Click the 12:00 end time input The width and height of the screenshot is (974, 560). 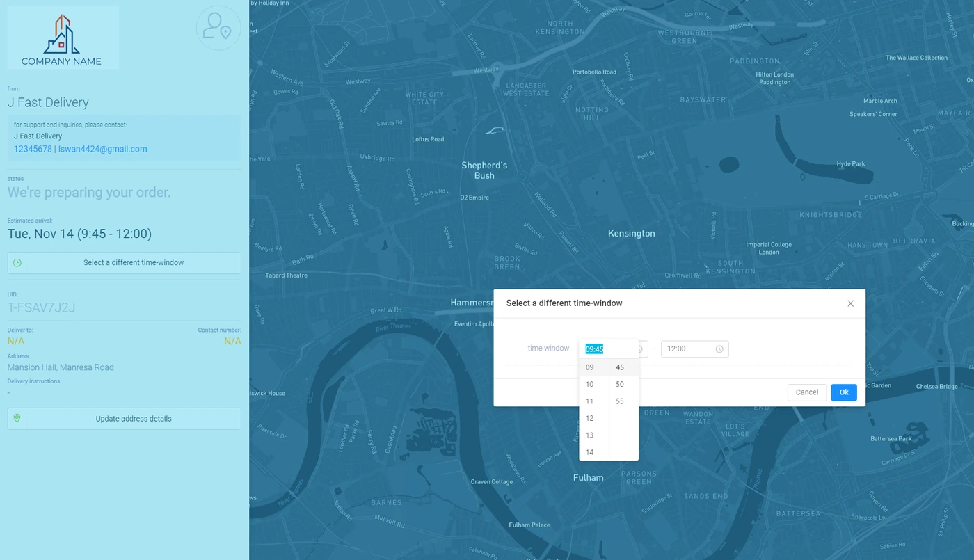(x=695, y=349)
